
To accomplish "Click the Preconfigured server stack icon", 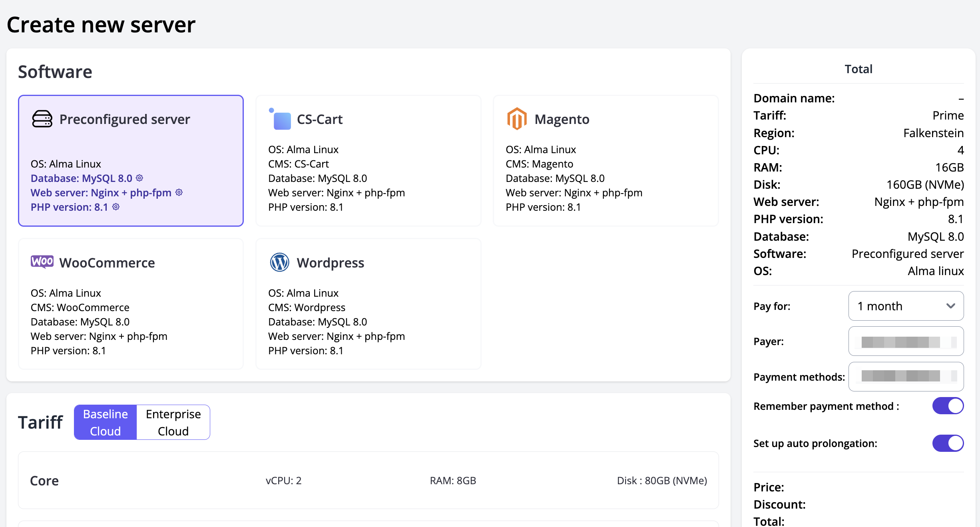I will pos(42,119).
